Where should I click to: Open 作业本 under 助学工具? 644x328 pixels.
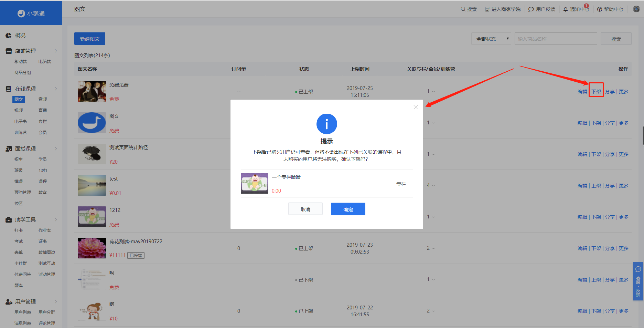[45, 230]
